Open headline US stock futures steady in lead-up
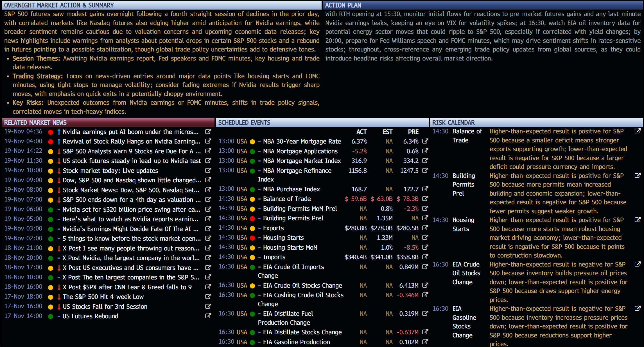 pyautogui.click(x=132, y=161)
